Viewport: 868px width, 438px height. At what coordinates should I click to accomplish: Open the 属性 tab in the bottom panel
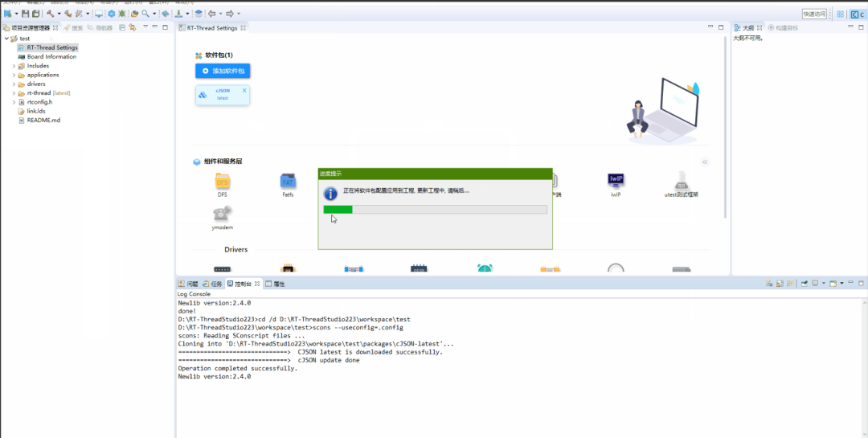pos(275,284)
